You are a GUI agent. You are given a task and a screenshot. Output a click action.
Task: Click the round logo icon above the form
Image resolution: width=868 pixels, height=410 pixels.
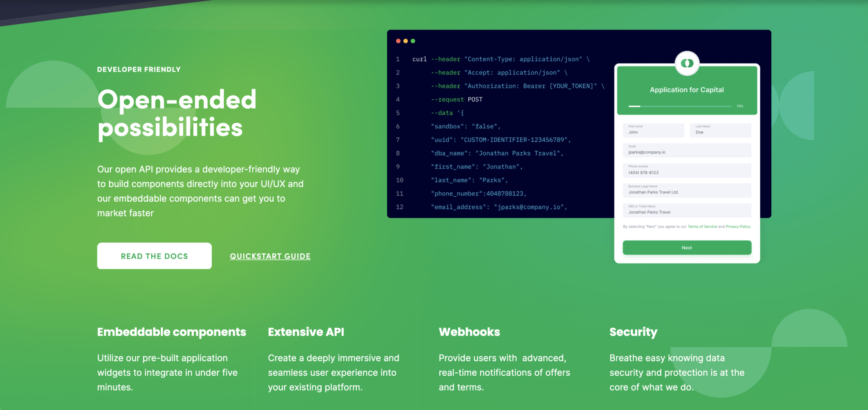pos(687,64)
